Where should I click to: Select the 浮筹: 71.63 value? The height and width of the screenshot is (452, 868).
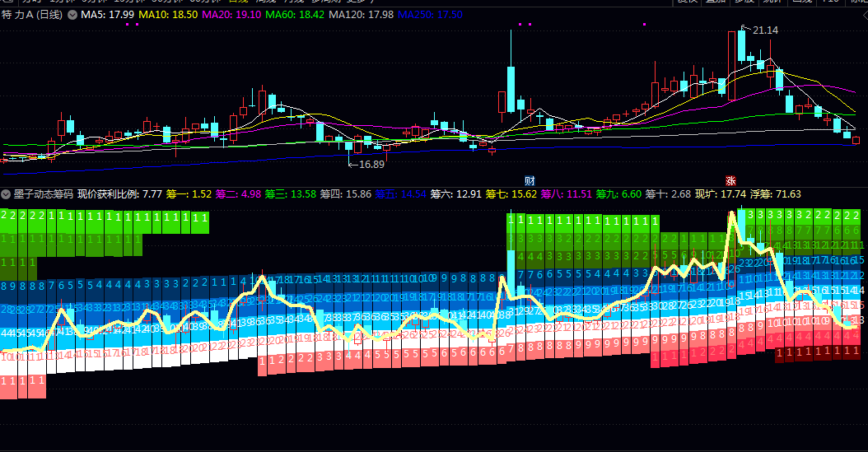coord(776,194)
